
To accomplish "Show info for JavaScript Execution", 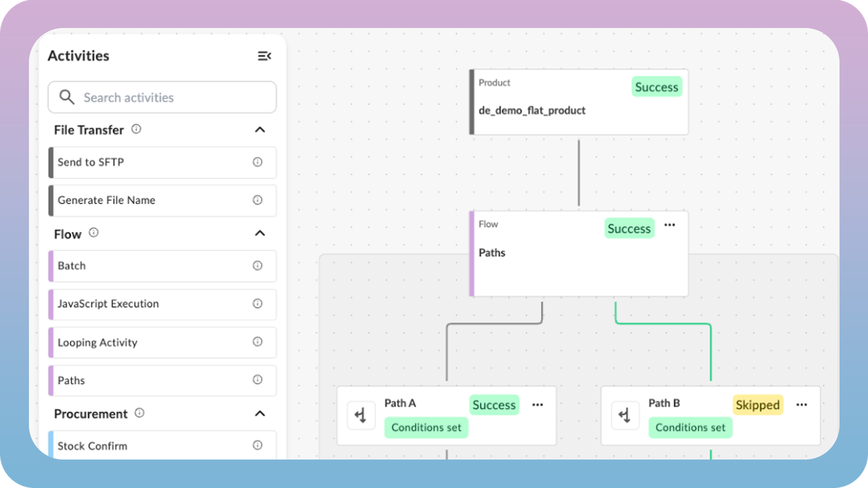I will tap(258, 304).
